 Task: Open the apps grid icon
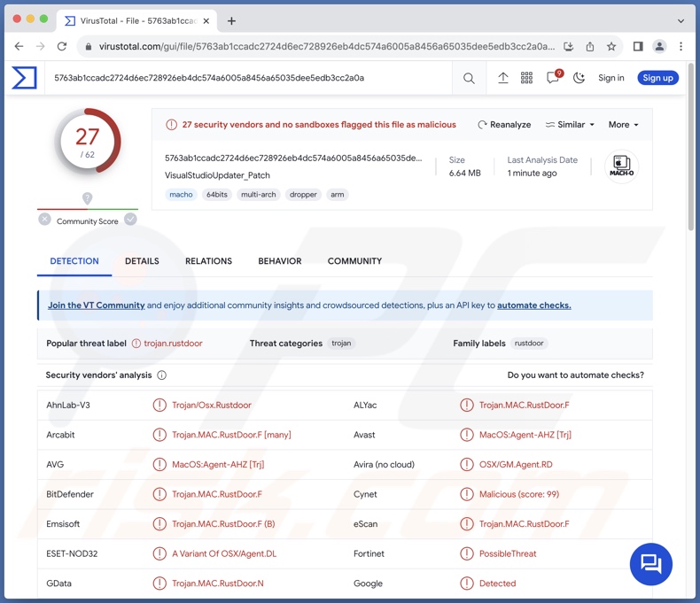(x=527, y=78)
